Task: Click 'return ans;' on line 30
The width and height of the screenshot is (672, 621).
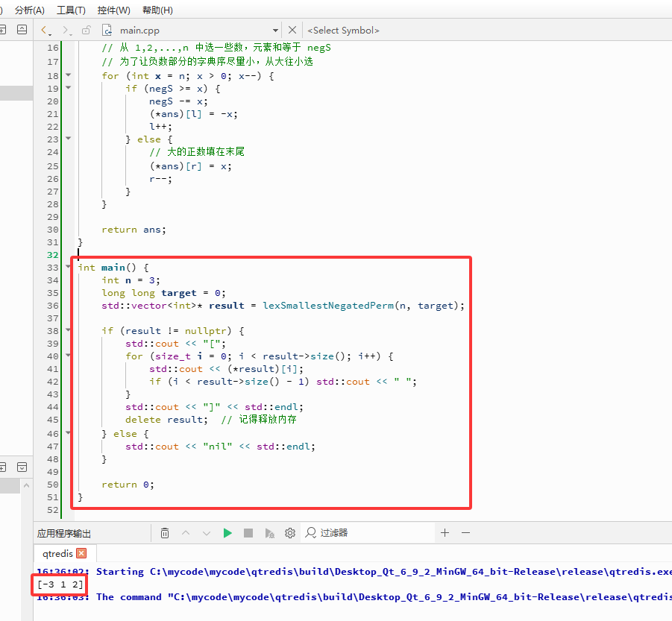Action: tap(134, 230)
